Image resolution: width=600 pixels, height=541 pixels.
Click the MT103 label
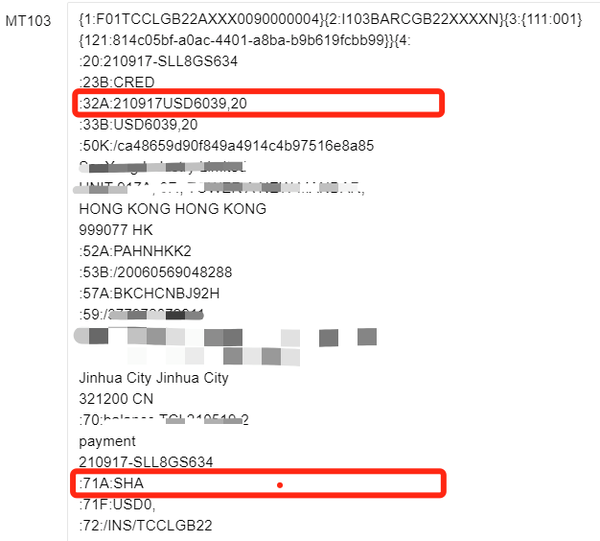(28, 21)
